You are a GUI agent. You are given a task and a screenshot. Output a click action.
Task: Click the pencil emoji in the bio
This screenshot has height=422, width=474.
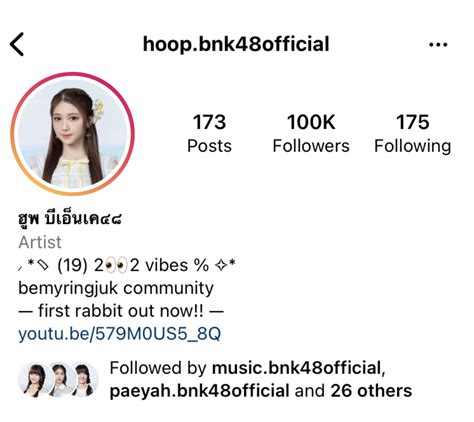point(43,265)
